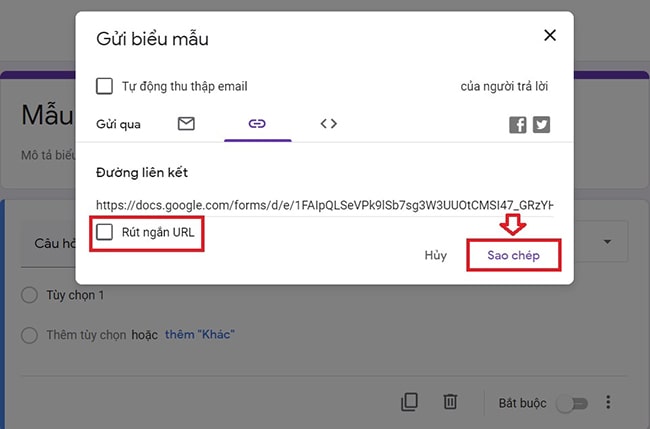Image resolution: width=650 pixels, height=429 pixels.
Task: Enable Tự động thu thập email checkbox
Action: [105, 86]
